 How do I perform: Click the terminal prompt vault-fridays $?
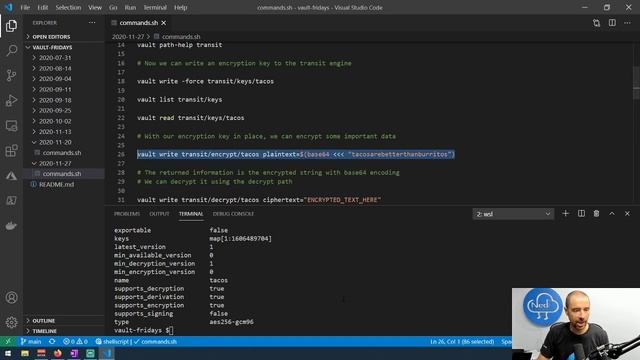point(141,330)
